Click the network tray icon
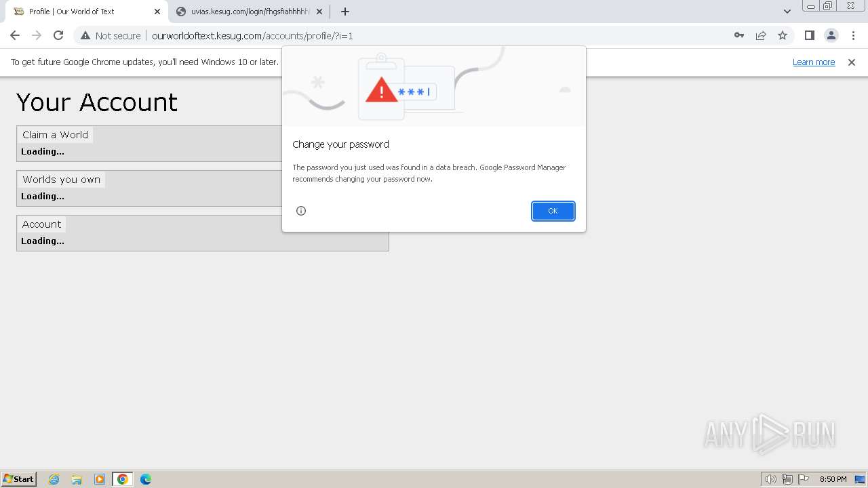This screenshot has width=868, height=488. click(x=787, y=479)
